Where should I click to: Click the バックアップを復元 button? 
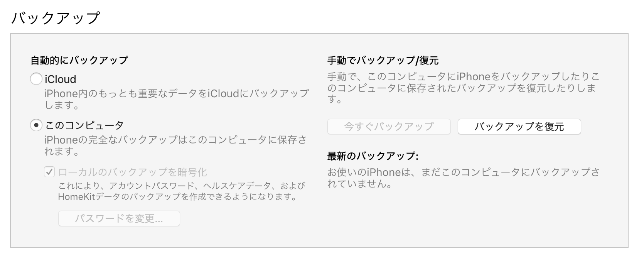point(519,127)
